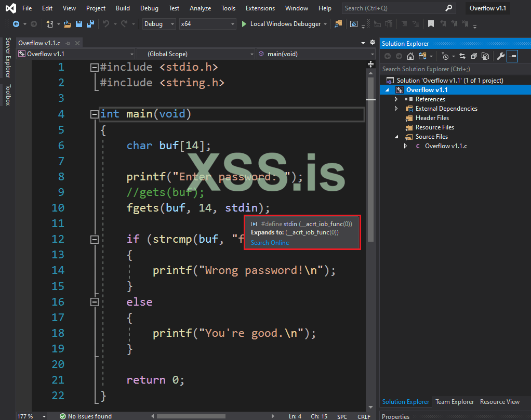Click Show All Files icon in Solution Explorer
Image resolution: width=531 pixels, height=420 pixels.
point(485,56)
